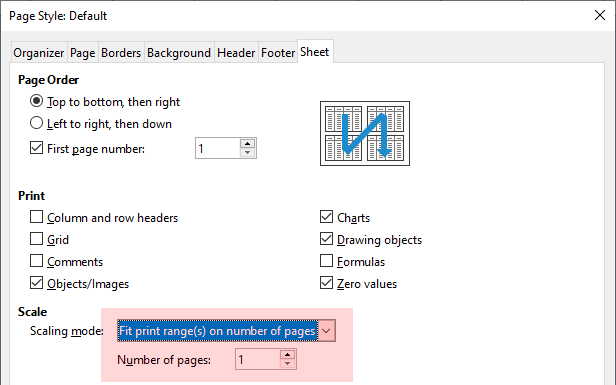Switch to the Organizer tab
616x385 pixels.
[38, 53]
